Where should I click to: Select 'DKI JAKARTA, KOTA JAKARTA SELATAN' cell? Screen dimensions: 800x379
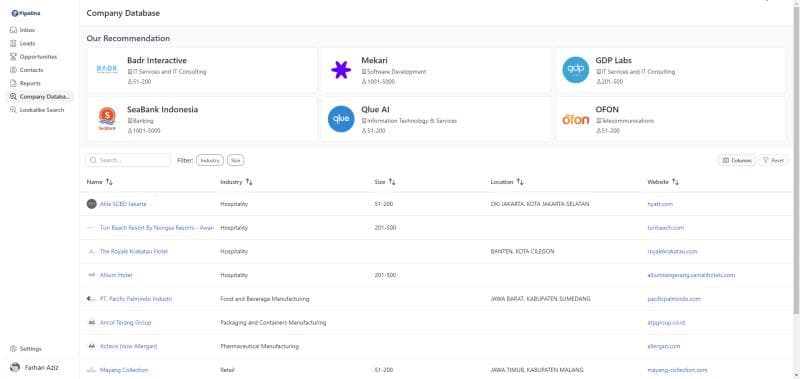pos(540,204)
